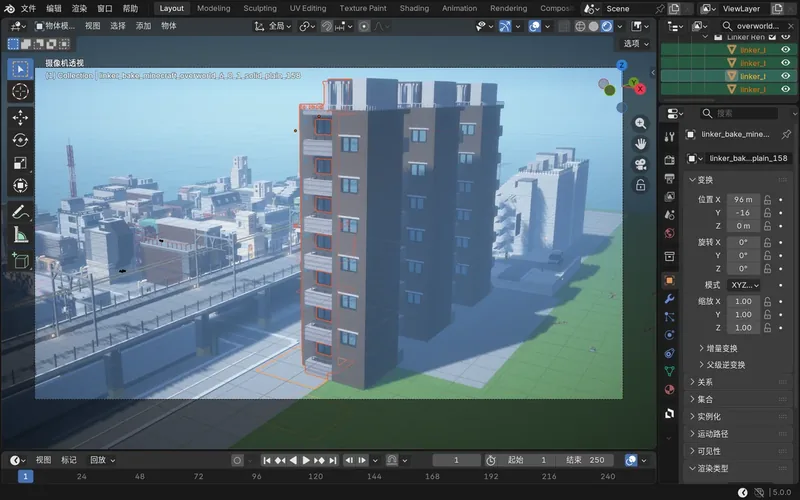This screenshot has width=800, height=500.
Task: Jump to the timeline's last frame
Action: tap(333, 460)
